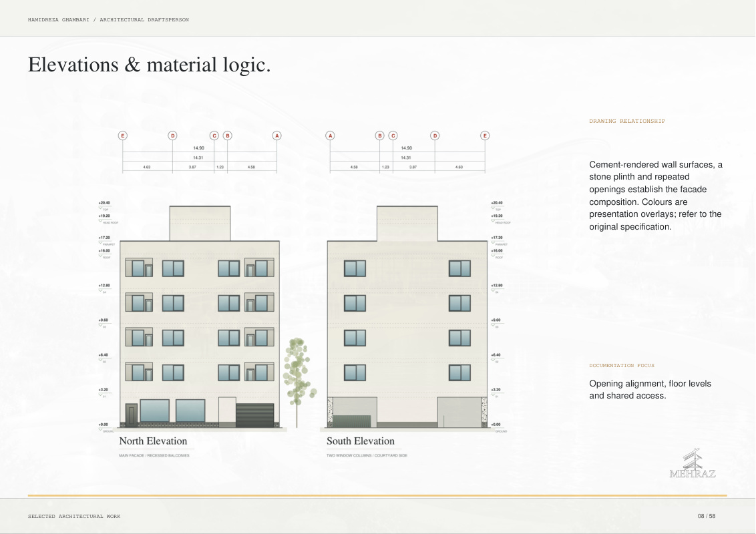Select the Drawing Relationship heading
Viewport: 756px width, 534px height.
(627, 121)
